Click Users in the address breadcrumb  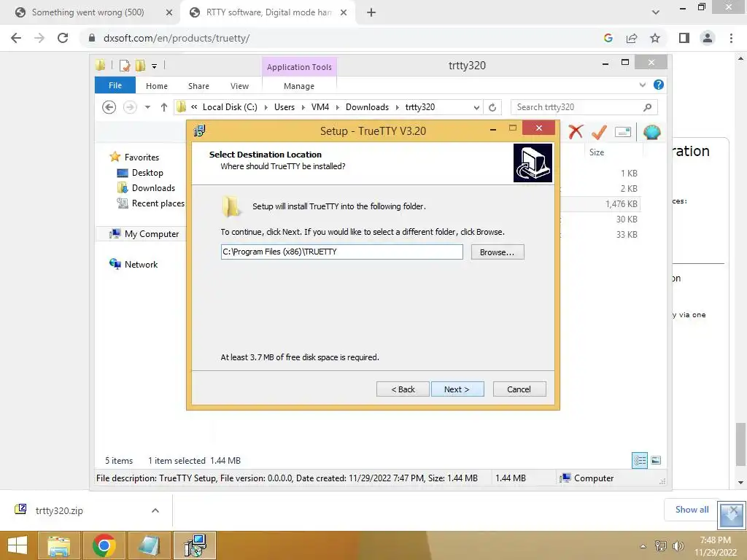285,107
